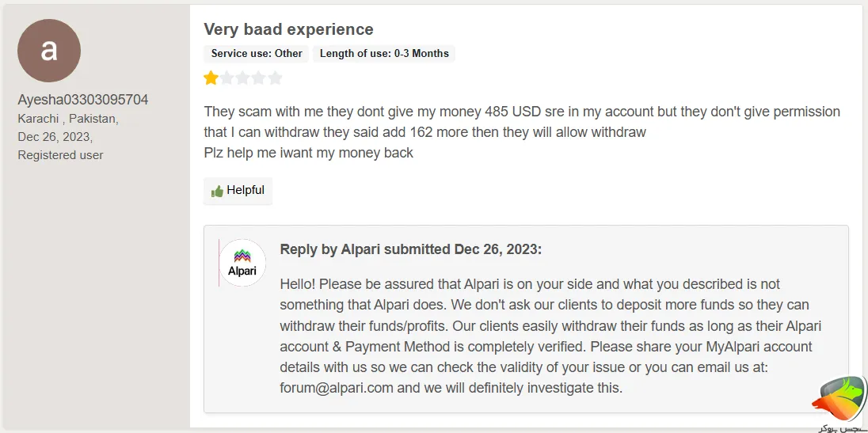This screenshot has width=868, height=433.
Task: Select the "Service use: Other" tag
Action: (257, 54)
